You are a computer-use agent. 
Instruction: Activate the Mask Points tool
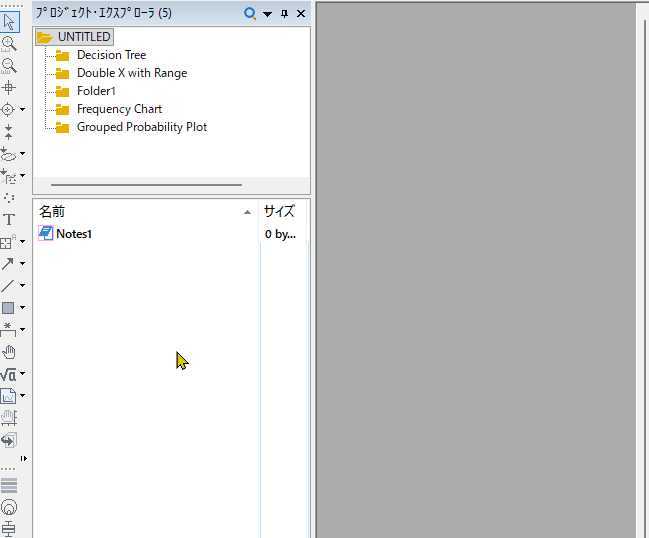8,176
